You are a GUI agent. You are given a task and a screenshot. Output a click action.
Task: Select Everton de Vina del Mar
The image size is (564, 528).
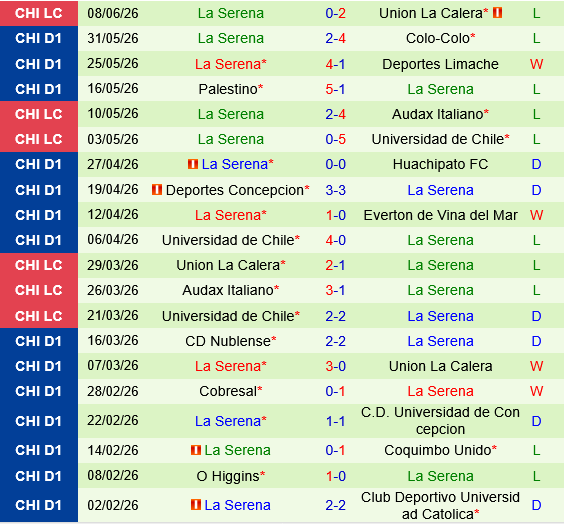pyautogui.click(x=440, y=215)
